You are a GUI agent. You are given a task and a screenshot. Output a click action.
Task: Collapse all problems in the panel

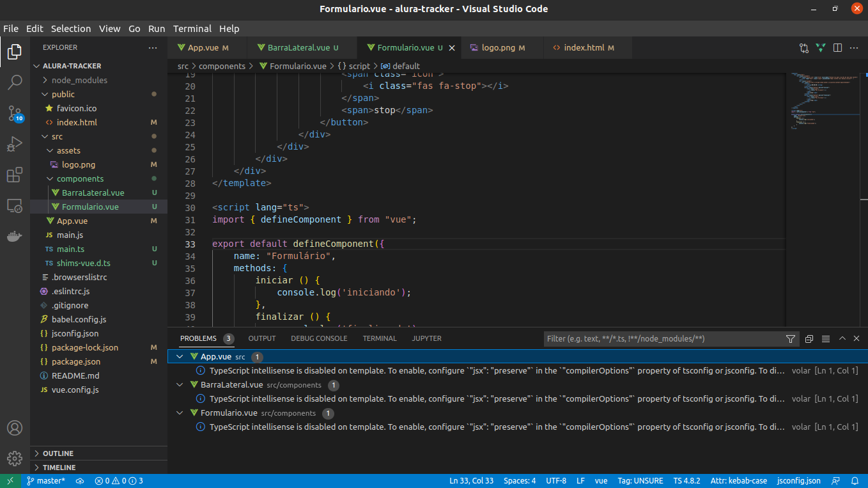click(x=809, y=339)
